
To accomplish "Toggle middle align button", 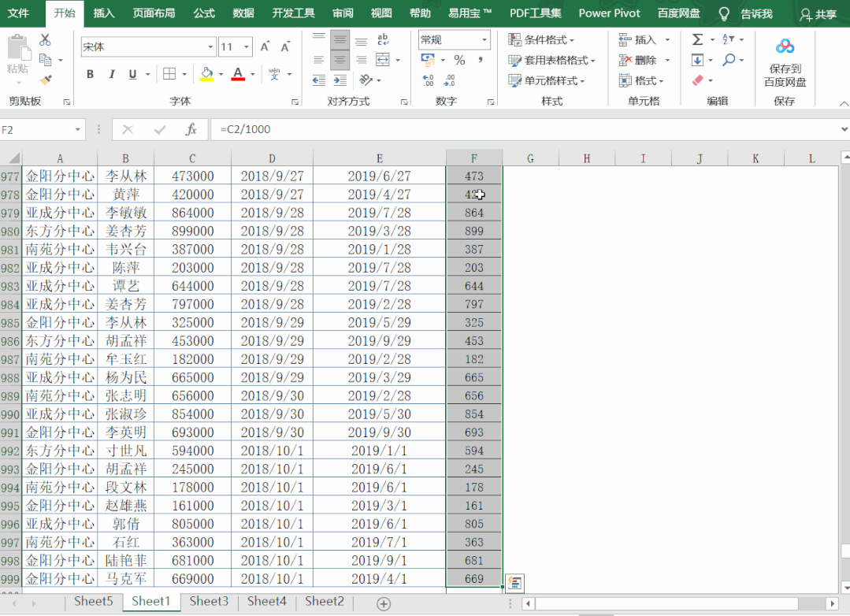I will click(340, 39).
